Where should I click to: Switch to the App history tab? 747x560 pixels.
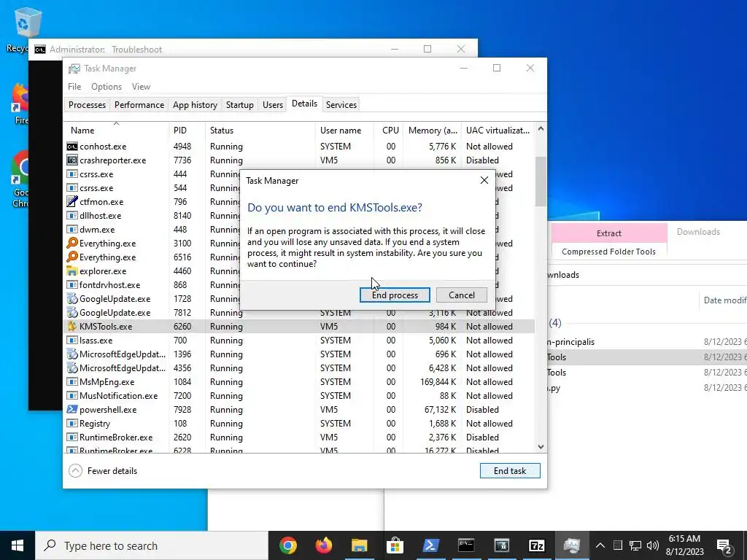point(195,105)
